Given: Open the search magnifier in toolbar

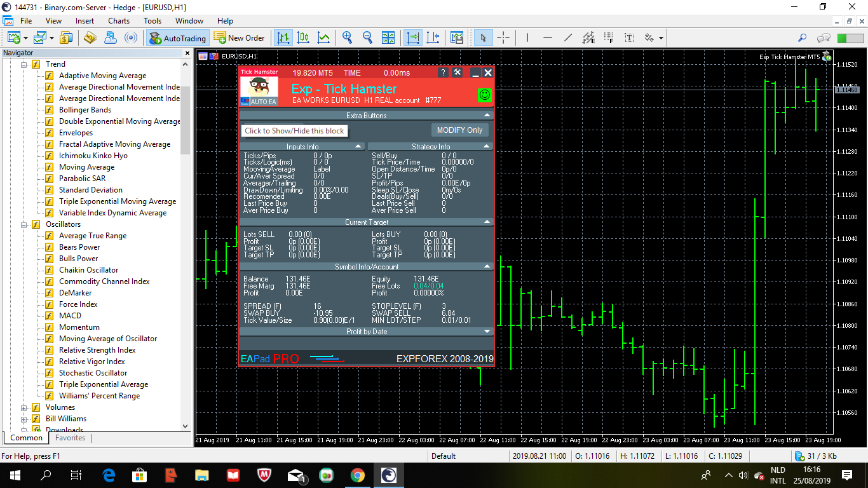Looking at the screenshot, I should (803, 38).
